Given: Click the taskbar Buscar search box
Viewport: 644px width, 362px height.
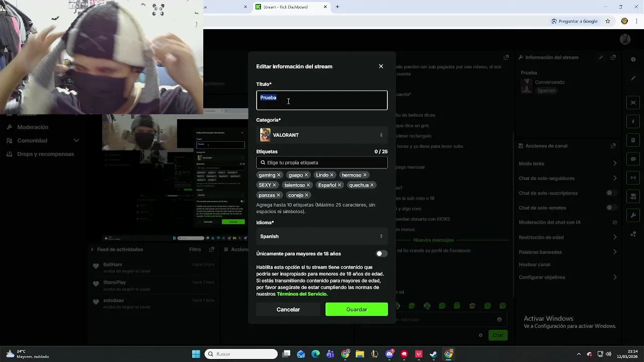Looking at the screenshot, I should pyautogui.click(x=241, y=354).
